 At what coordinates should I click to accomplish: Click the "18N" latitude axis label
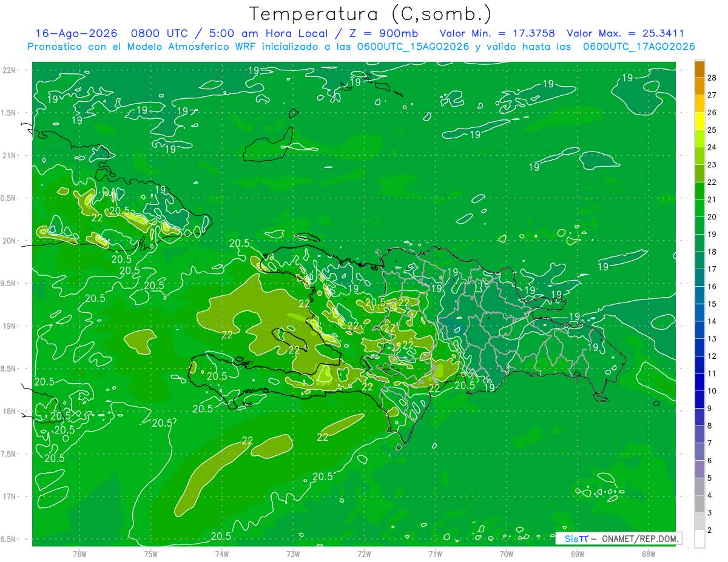coord(10,411)
